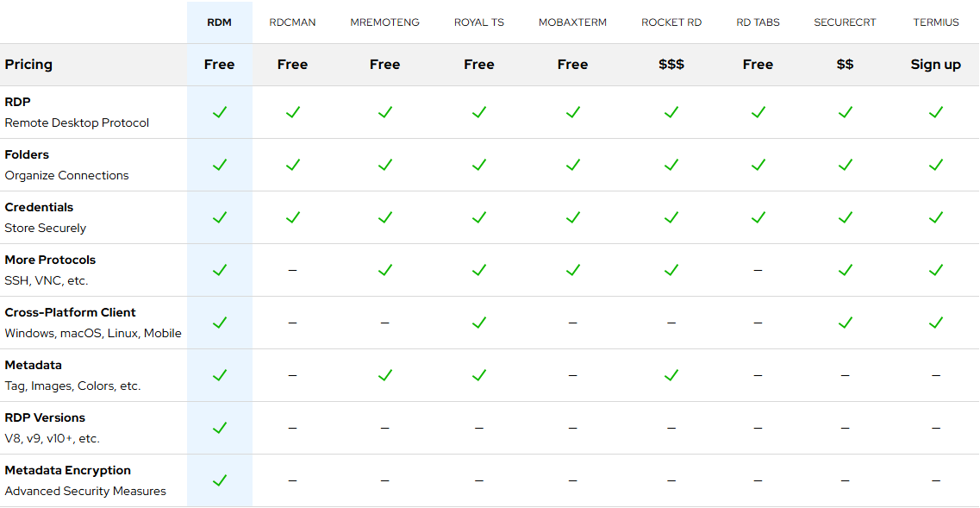Screen dimensions: 980x508
Task: Click SecureCRT checkmark in Folders row
Action: (845, 165)
